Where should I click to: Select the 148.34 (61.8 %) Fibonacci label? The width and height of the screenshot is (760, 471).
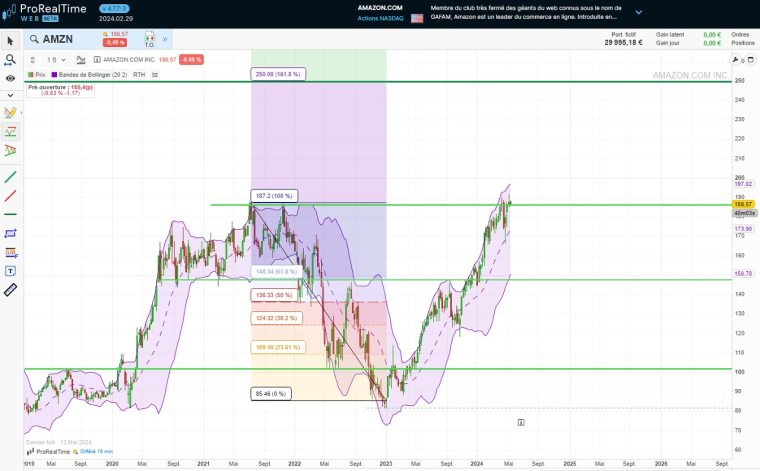276,272
